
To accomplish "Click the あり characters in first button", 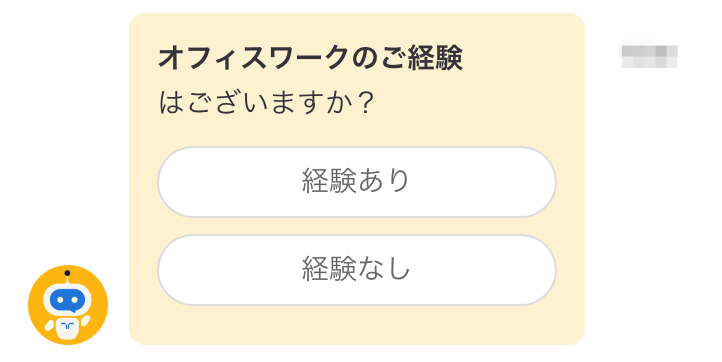I will tap(384, 180).
